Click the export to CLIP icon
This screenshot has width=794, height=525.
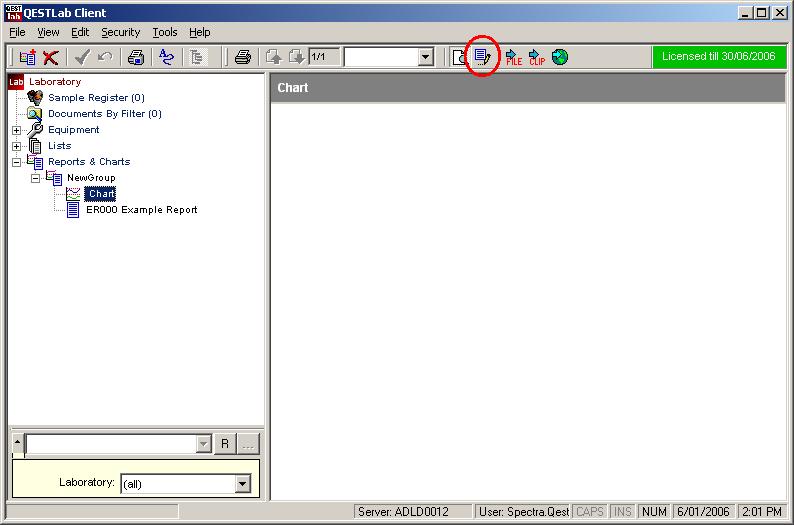click(537, 57)
